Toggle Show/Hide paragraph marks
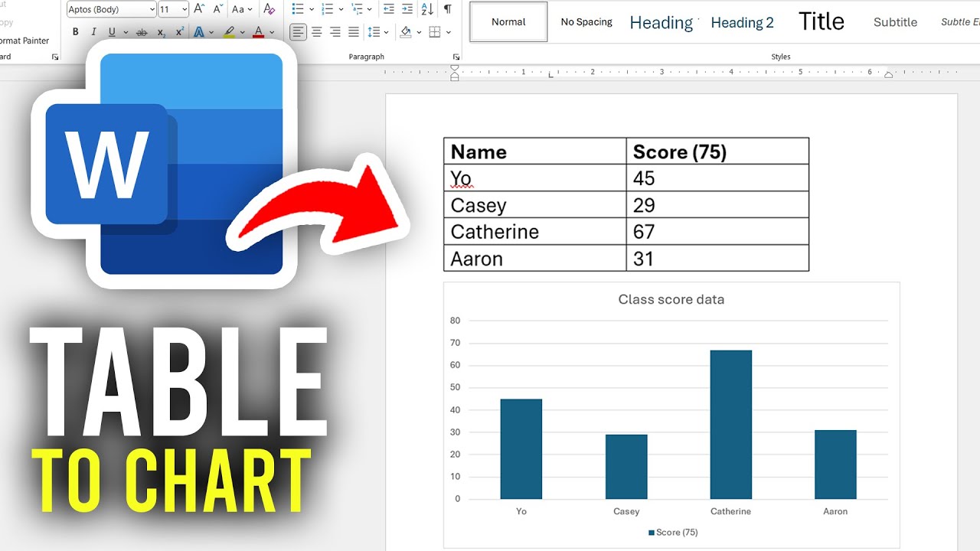The height and width of the screenshot is (551, 980). pyautogui.click(x=447, y=9)
